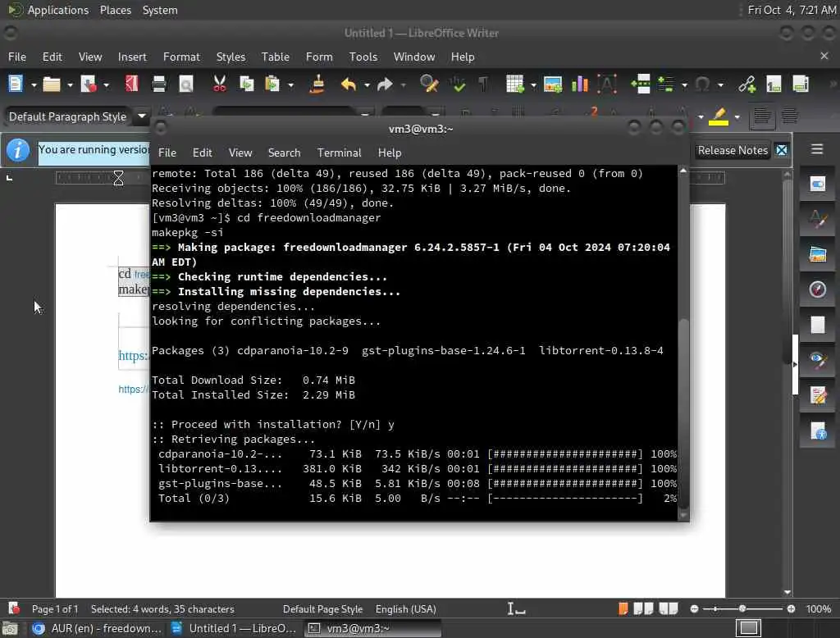This screenshot has width=840, height=638.
Task: Expand special character dropdown arrow
Action: pyautogui.click(x=720, y=85)
